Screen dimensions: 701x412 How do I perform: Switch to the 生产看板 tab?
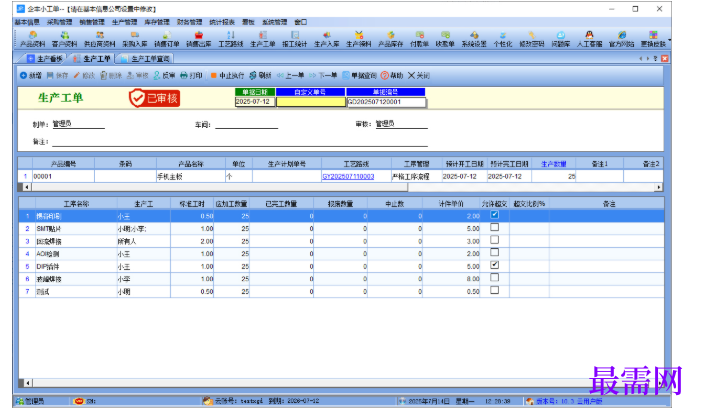point(45,59)
